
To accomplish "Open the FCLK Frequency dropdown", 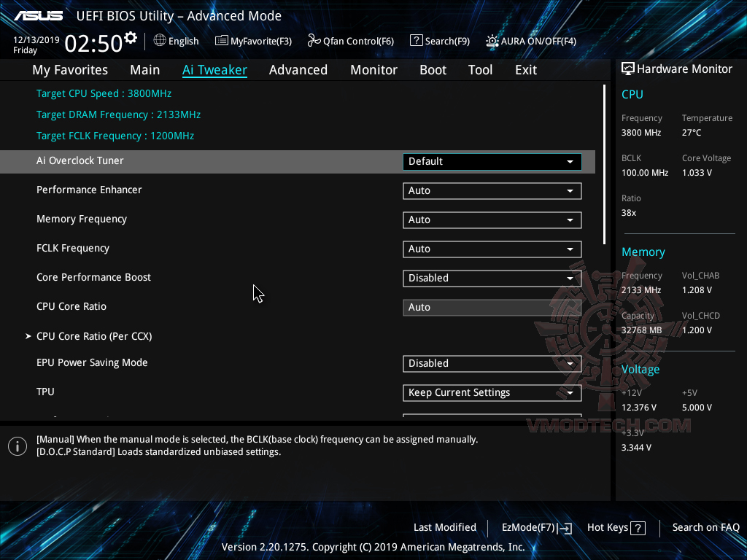I will click(492, 249).
